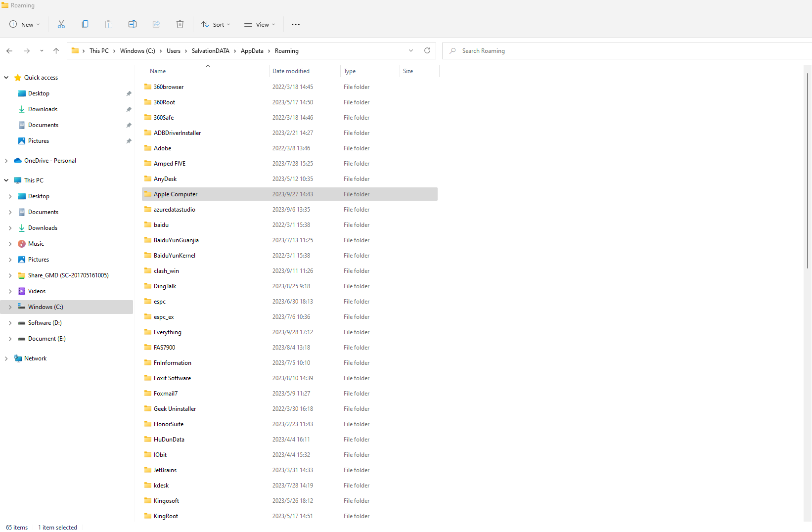Click the Delete trash icon
812x532 pixels.
click(x=180, y=24)
